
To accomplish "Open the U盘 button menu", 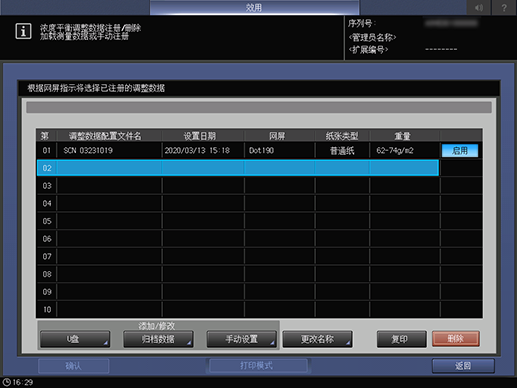I will (75, 339).
